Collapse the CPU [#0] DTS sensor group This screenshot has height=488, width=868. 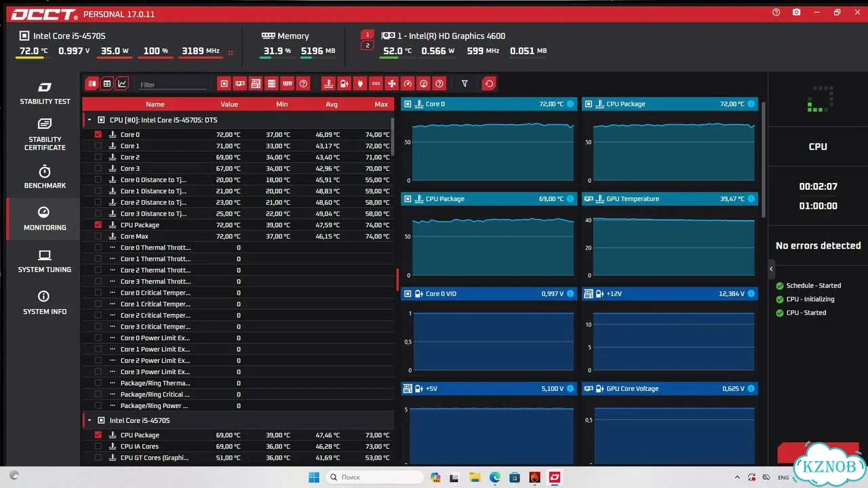(x=89, y=120)
